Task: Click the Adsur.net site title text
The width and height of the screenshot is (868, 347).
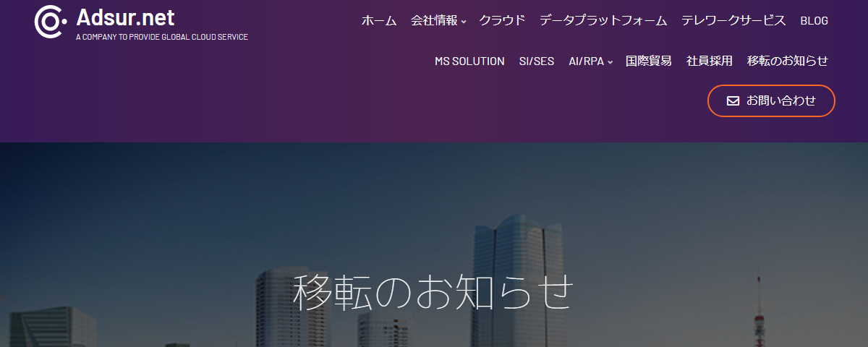Action: coord(125,17)
